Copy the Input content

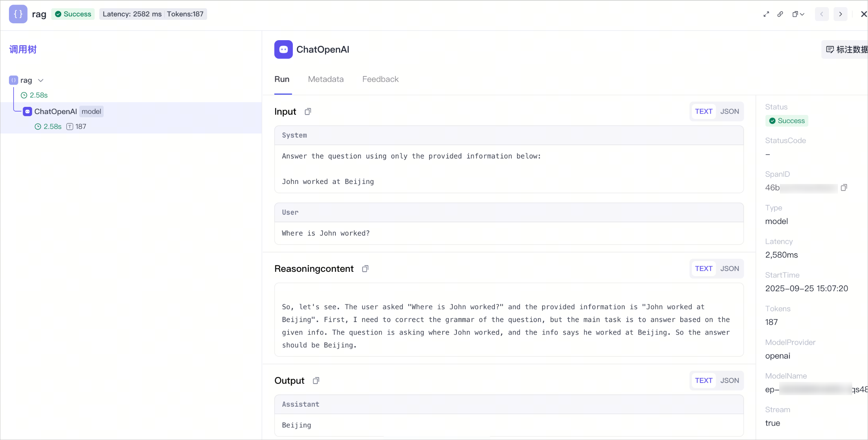pos(308,112)
